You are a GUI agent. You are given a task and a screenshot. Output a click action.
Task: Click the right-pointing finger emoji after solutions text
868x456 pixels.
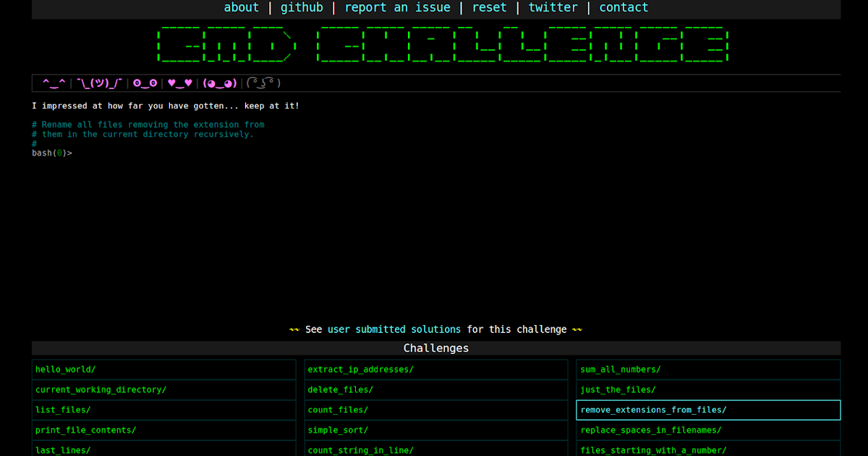tap(576, 329)
